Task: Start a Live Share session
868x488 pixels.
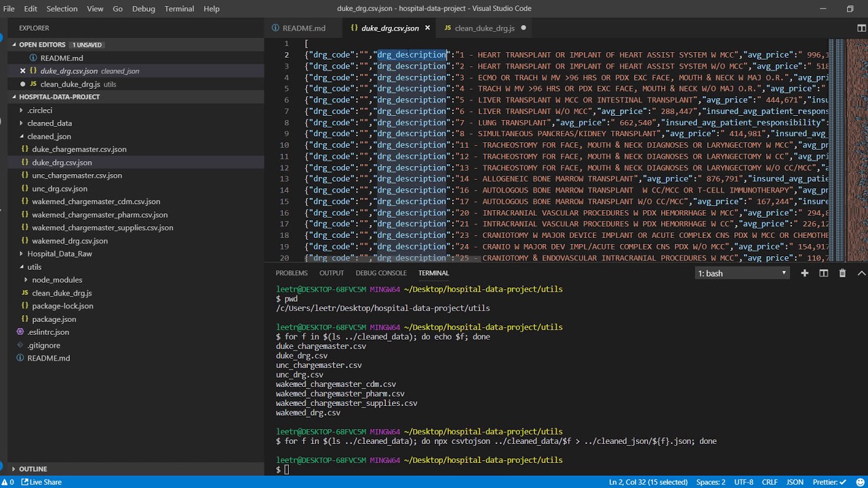Action: tap(41, 482)
